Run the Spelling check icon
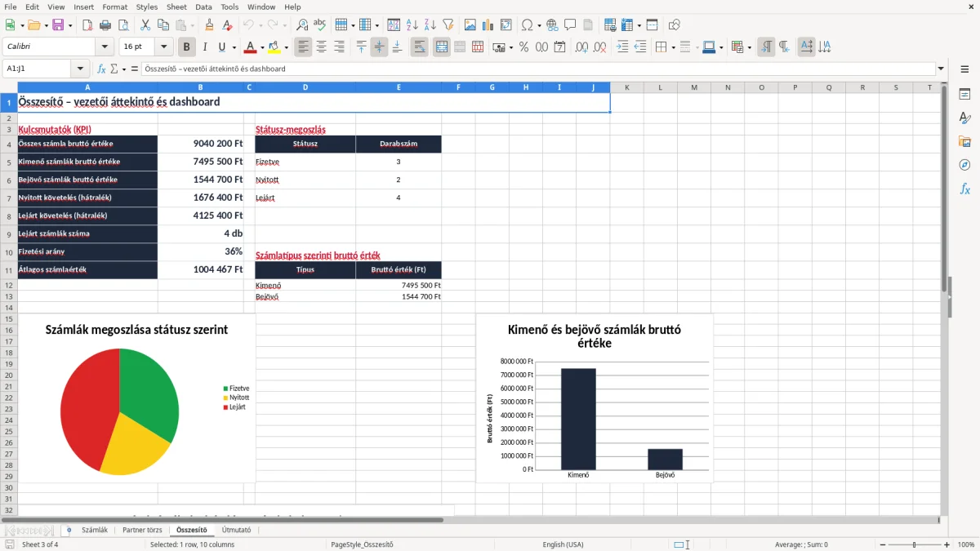Viewport: 980px width, 551px height. (x=319, y=25)
